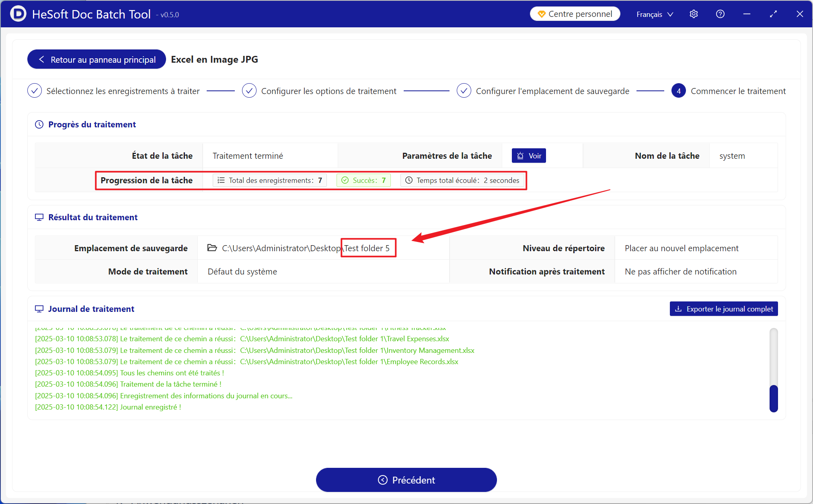Screen dimensions: 813x504
Task: Click the Emplacement de sauvegarde label
Action: pos(131,248)
